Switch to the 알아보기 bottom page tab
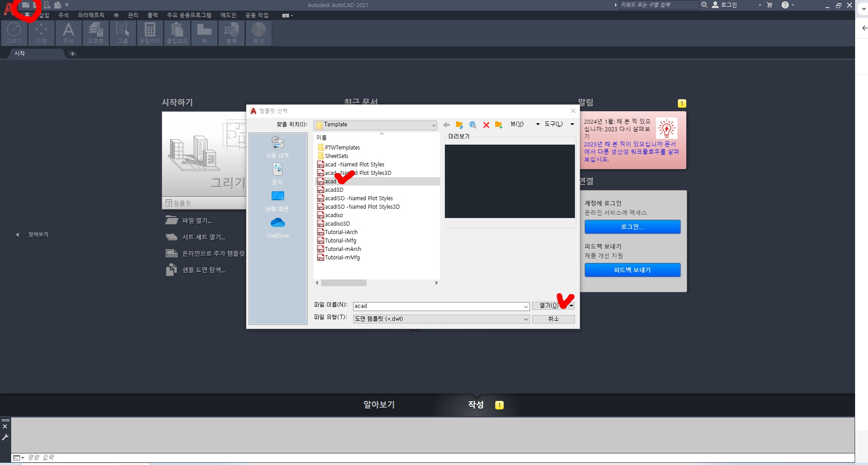Screen dimensions: 868x465 pyautogui.click(x=379, y=404)
